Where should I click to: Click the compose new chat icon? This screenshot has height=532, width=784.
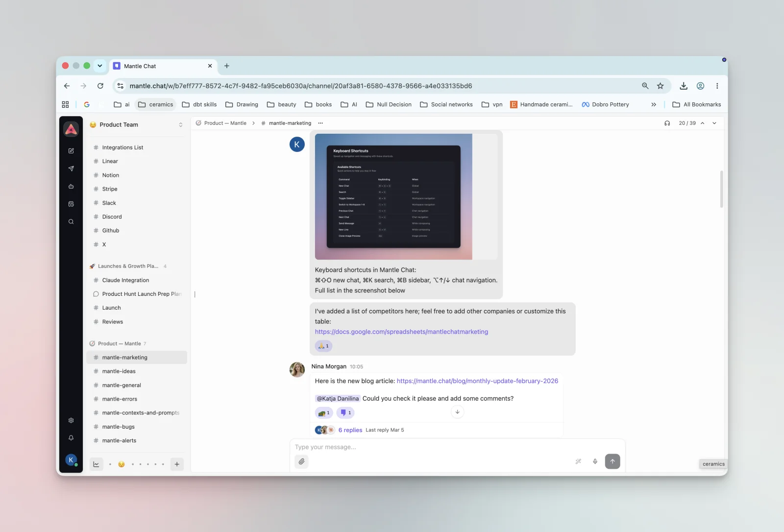71,151
